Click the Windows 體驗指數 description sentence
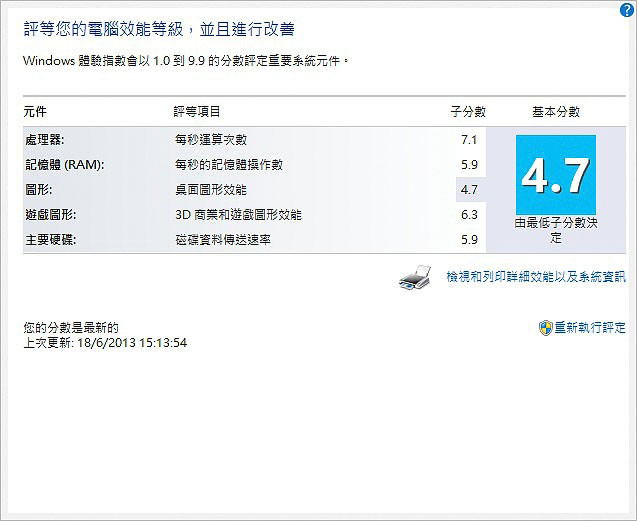Viewport: 637px width, 521px height. point(186,61)
